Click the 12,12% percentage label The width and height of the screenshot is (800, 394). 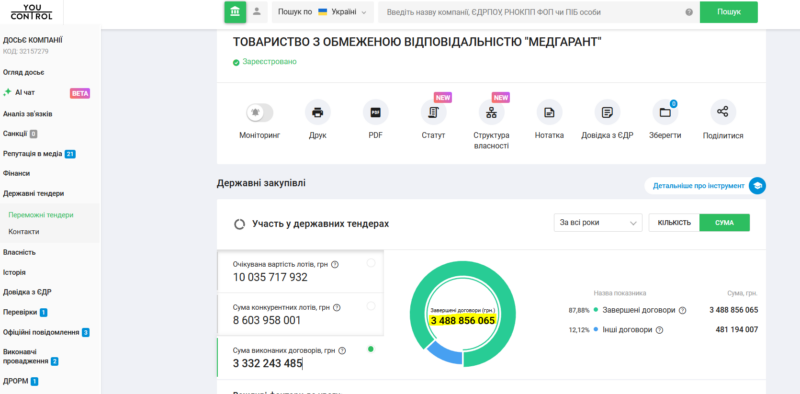tap(579, 330)
